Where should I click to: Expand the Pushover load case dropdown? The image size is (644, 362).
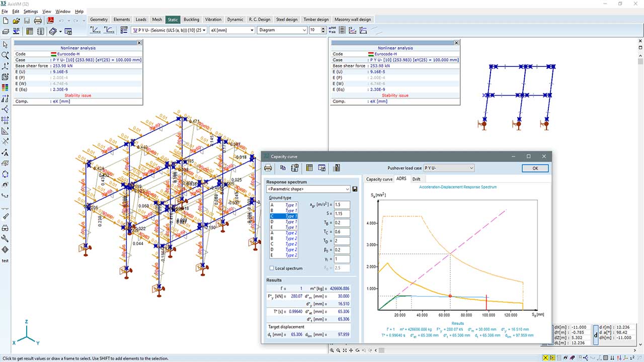(x=449, y=168)
